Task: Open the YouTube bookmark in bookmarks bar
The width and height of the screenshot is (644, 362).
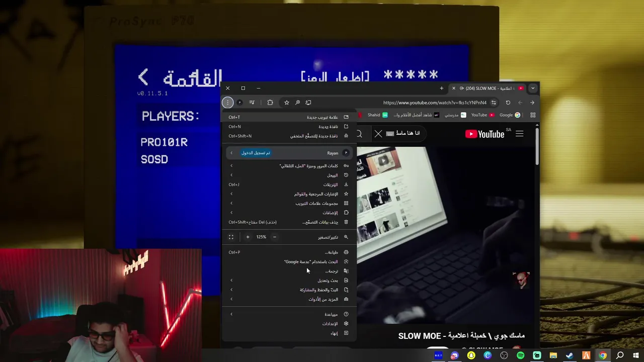Action: pos(482,115)
